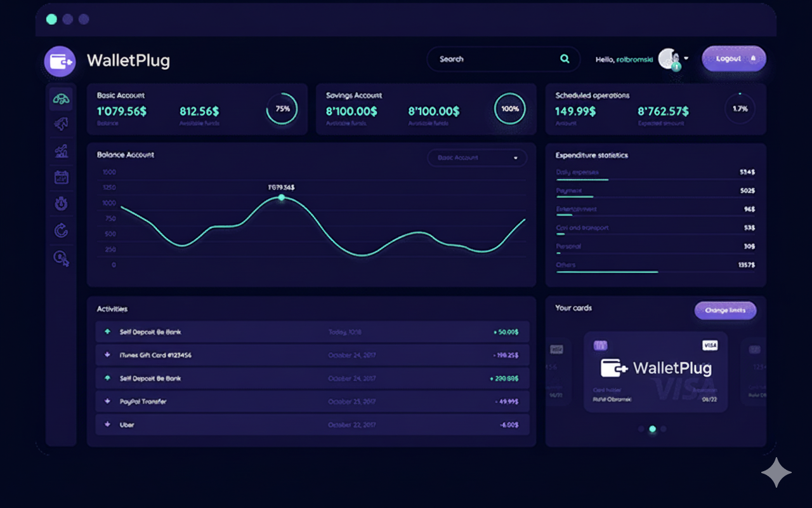Open the stopwatch timer sidebar icon
The height and width of the screenshot is (508, 812).
[x=61, y=204]
